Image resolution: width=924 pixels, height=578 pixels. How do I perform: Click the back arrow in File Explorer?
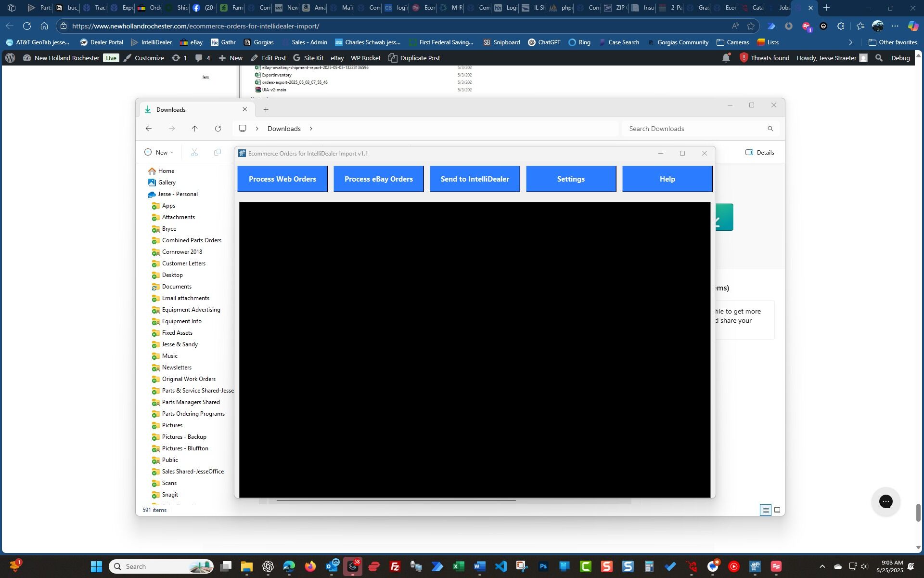coord(149,129)
